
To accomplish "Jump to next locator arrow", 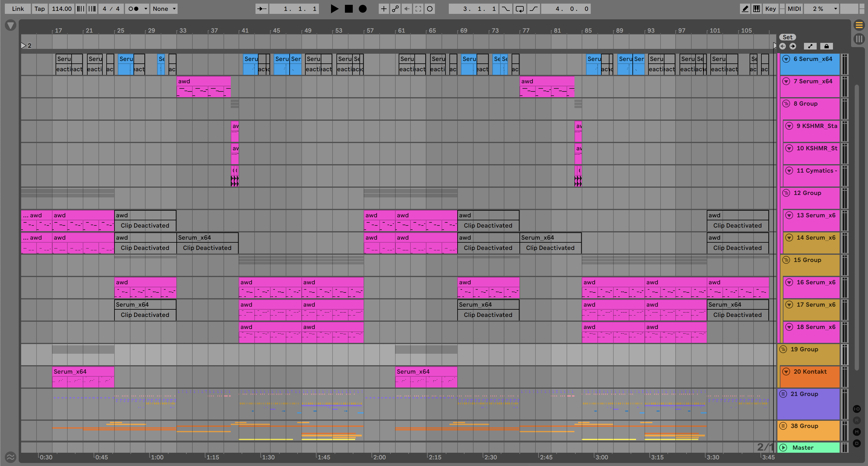I will (792, 46).
